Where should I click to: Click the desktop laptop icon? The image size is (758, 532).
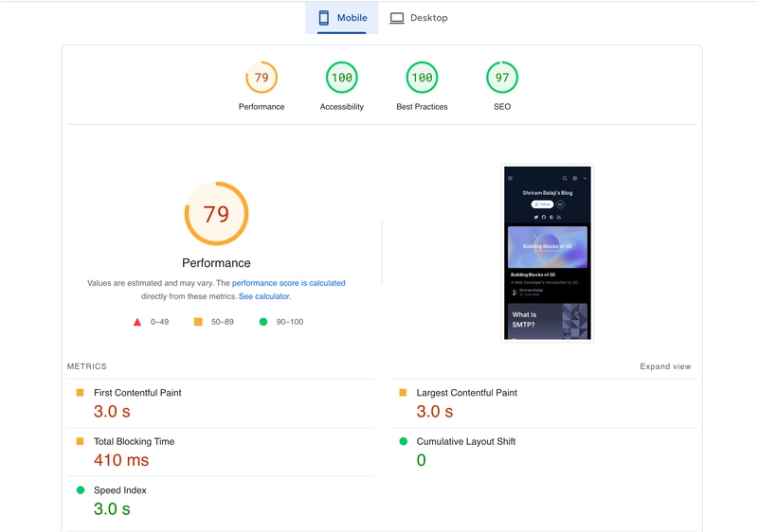397,18
